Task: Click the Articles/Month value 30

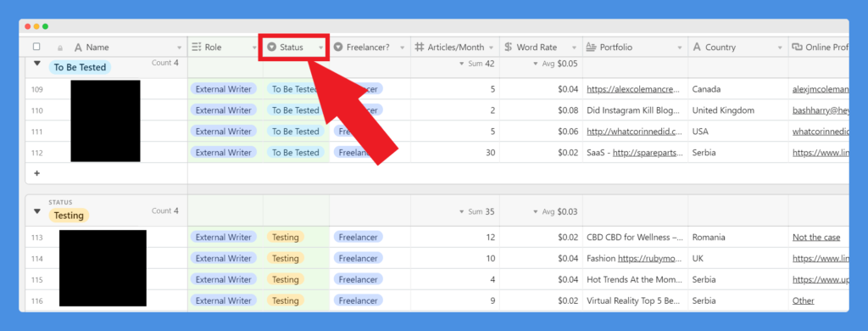Action: pyautogui.click(x=491, y=153)
